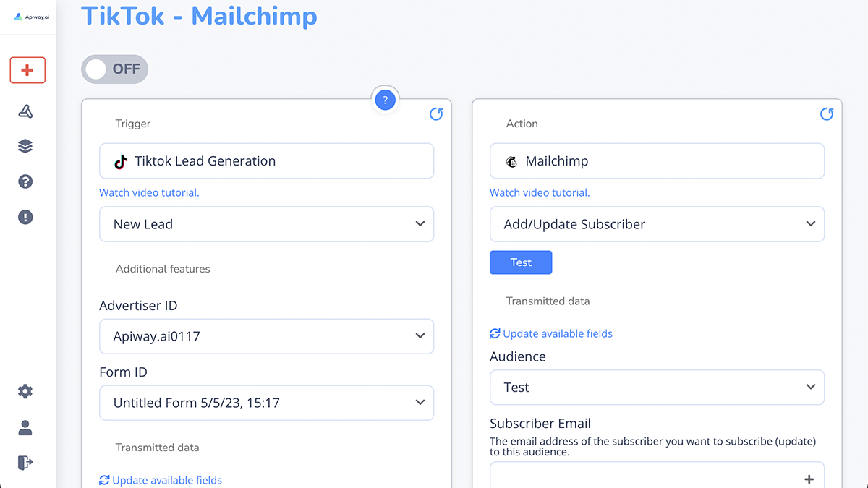
Task: Click the Additional features heading
Action: coord(163,269)
